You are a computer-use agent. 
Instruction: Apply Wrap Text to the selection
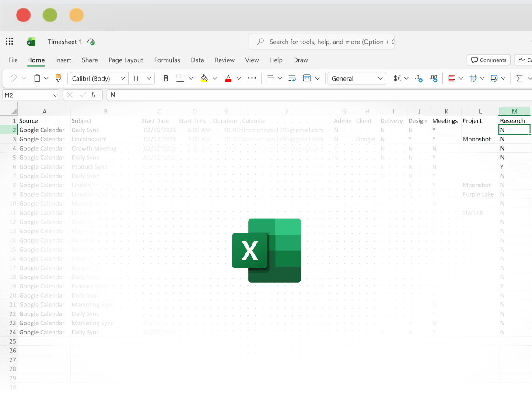292,78
